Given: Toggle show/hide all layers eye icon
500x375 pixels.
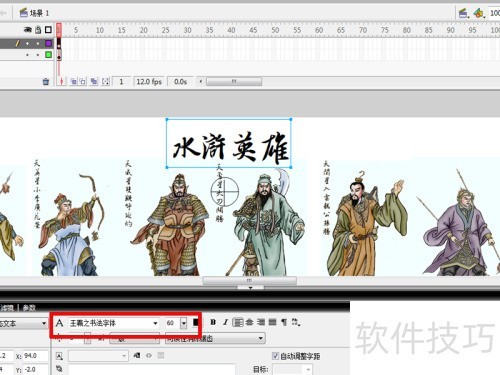Looking at the screenshot, I should tap(28, 30).
